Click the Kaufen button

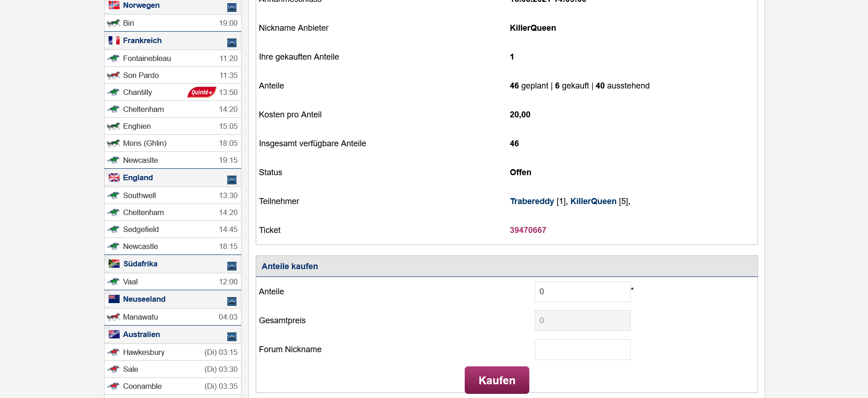click(x=497, y=380)
